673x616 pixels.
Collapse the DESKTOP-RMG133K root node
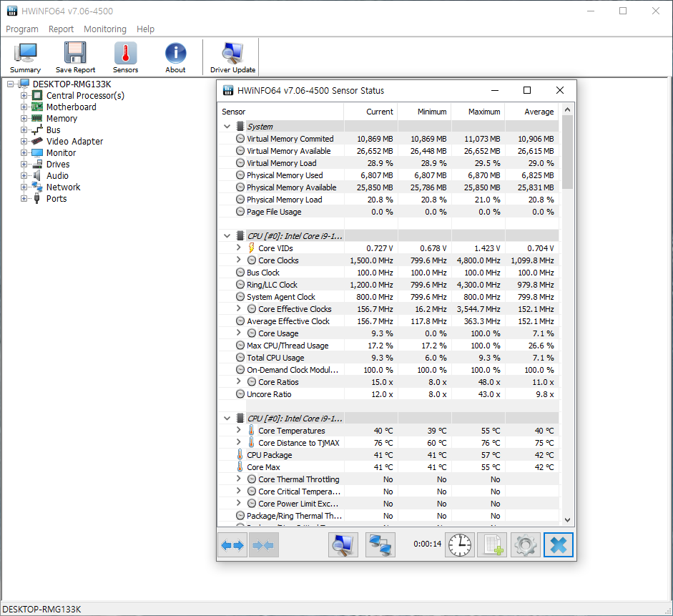pos(10,84)
